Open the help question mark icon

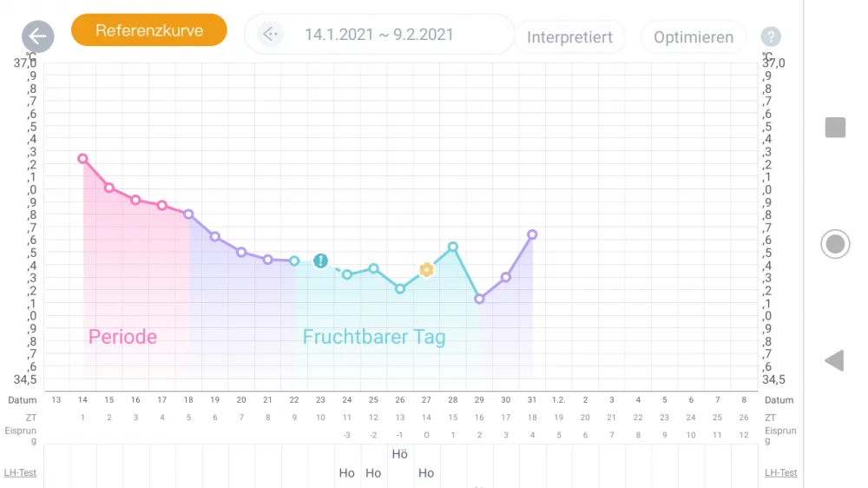click(x=771, y=36)
